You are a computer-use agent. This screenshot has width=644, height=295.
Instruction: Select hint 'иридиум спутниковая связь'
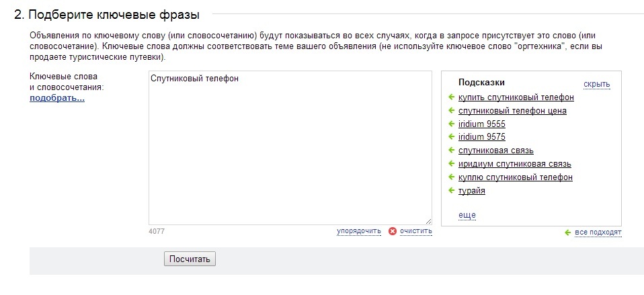pyautogui.click(x=515, y=164)
